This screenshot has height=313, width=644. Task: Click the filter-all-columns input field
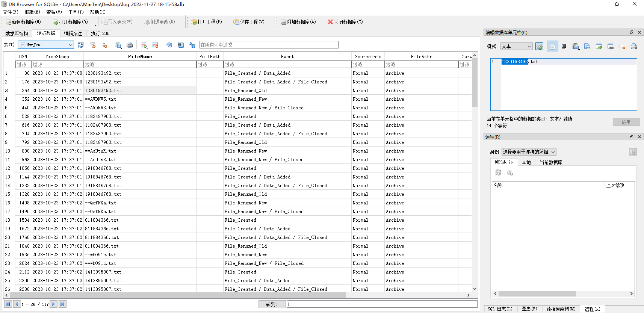click(269, 45)
